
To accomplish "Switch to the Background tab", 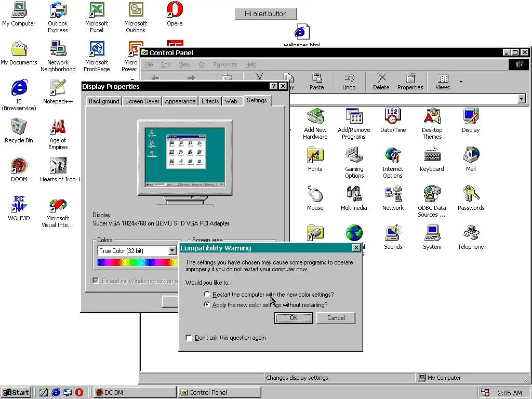I will (x=104, y=101).
